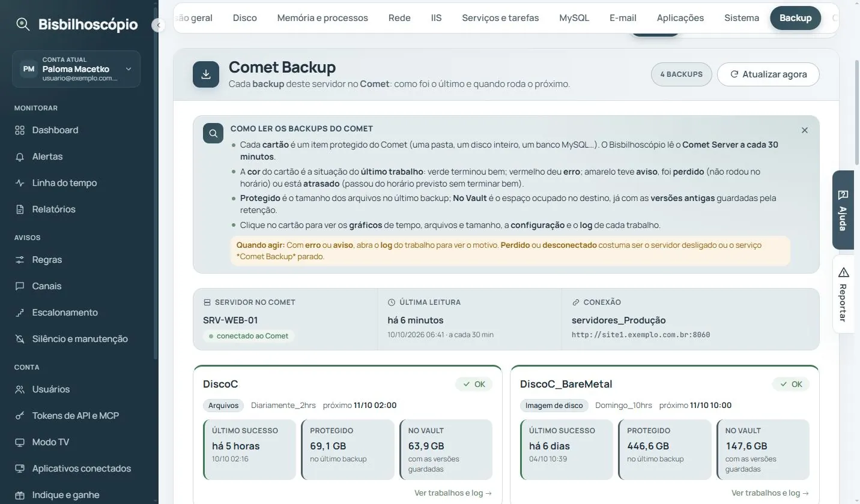
Task: Collapse the sidebar with the chevron button
Action: [x=158, y=25]
